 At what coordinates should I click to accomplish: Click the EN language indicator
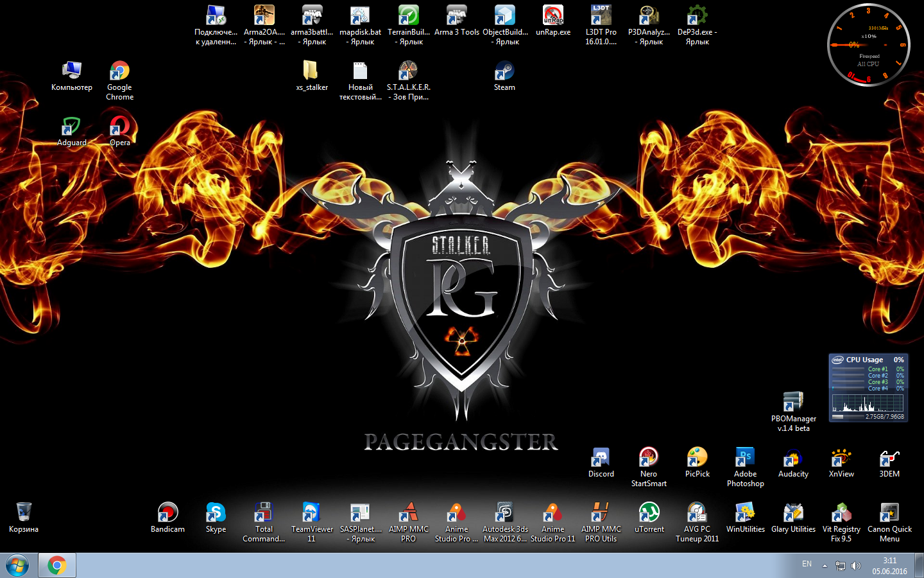807,565
